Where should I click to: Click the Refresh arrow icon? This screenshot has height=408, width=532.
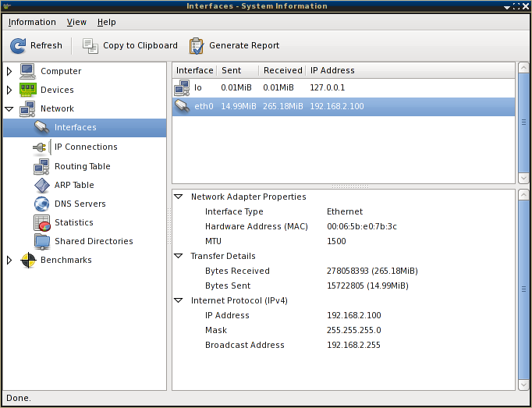18,46
